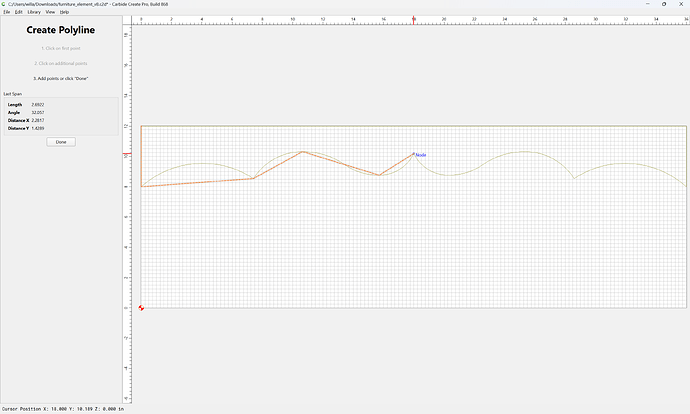Click the Cursor Position status bar readout
The width and height of the screenshot is (690, 414).
(63, 409)
